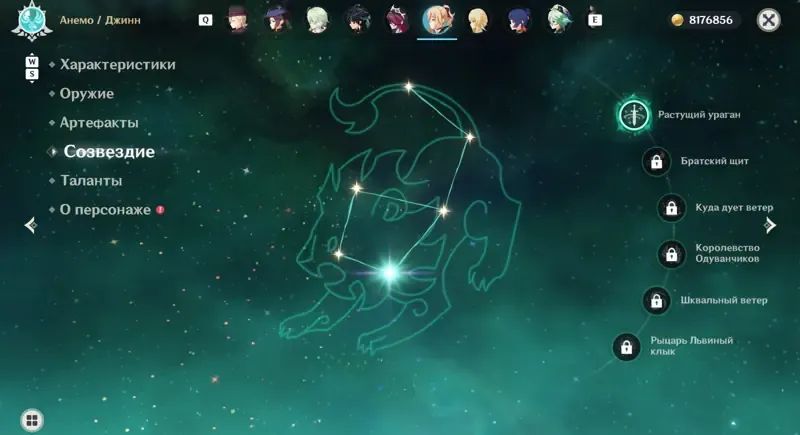Click the Королевство Одуванчиков label
Image resolution: width=800 pixels, height=435 pixels.
pos(728,253)
